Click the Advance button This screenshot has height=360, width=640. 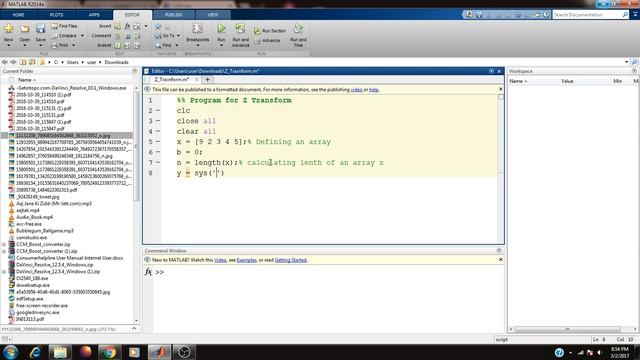(267, 40)
